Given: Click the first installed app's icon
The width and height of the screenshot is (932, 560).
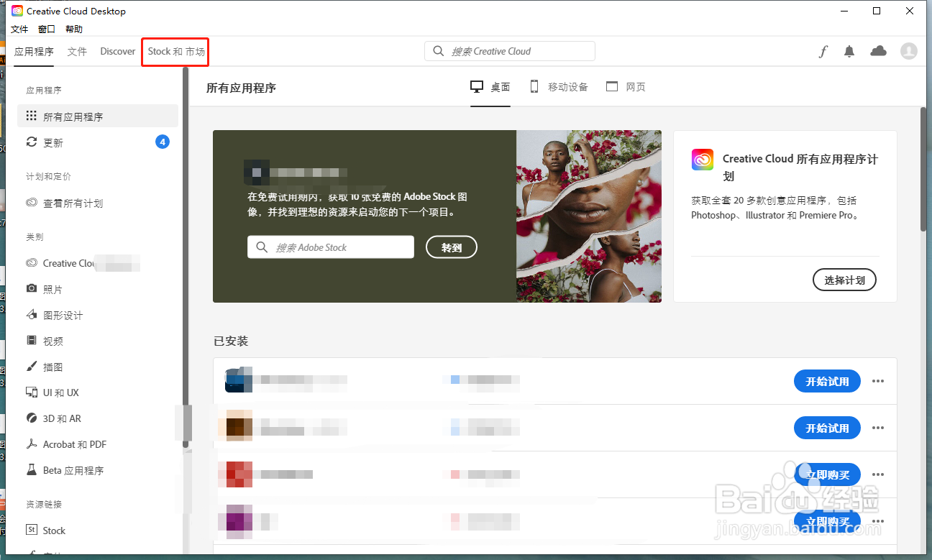Looking at the screenshot, I should [239, 380].
